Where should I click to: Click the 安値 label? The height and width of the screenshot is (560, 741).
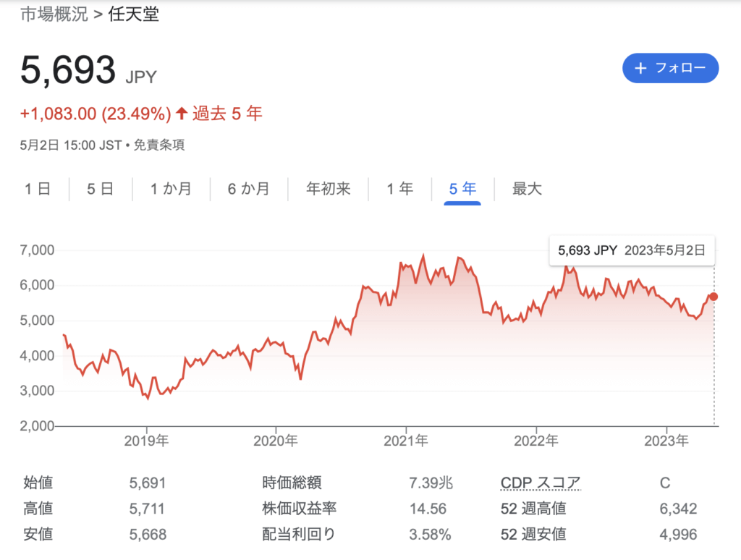click(x=38, y=534)
